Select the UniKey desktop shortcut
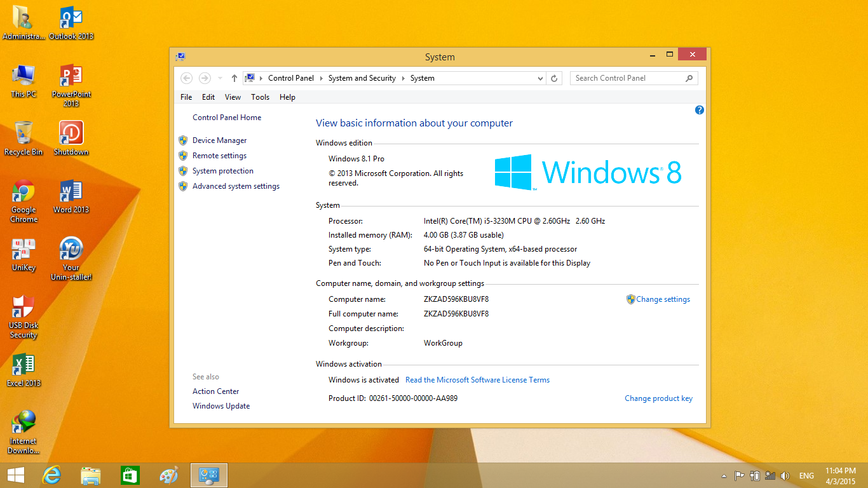Image resolution: width=868 pixels, height=488 pixels. point(24,254)
